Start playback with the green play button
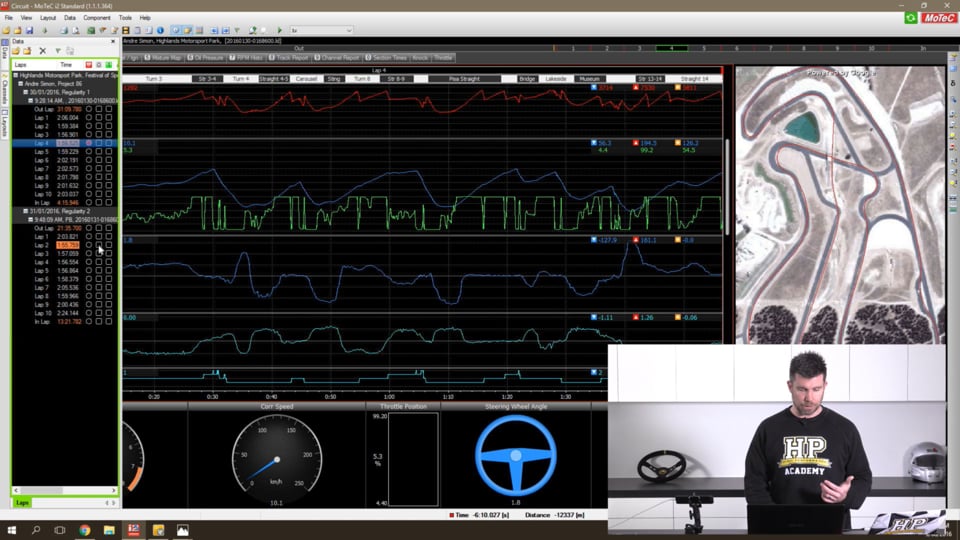 [280, 30]
